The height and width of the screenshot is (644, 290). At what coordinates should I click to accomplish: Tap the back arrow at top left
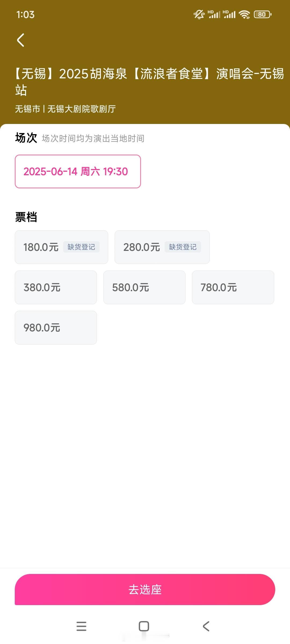pos(21,40)
